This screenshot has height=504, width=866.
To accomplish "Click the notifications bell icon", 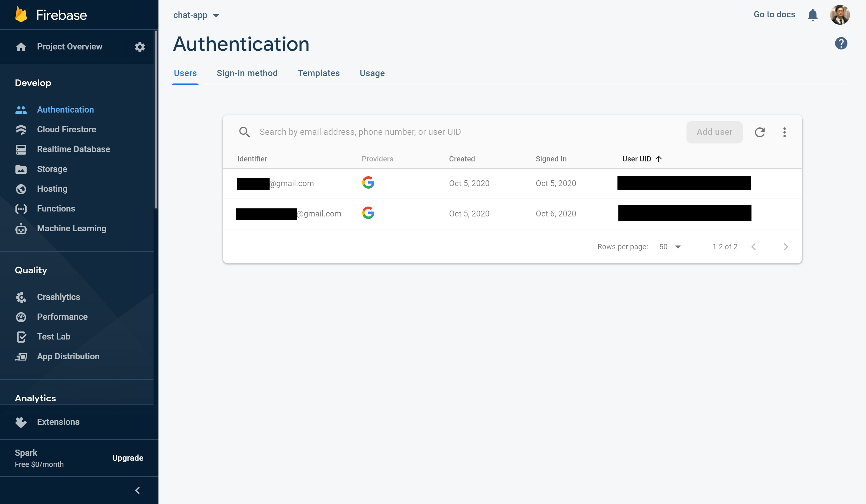I will [812, 15].
